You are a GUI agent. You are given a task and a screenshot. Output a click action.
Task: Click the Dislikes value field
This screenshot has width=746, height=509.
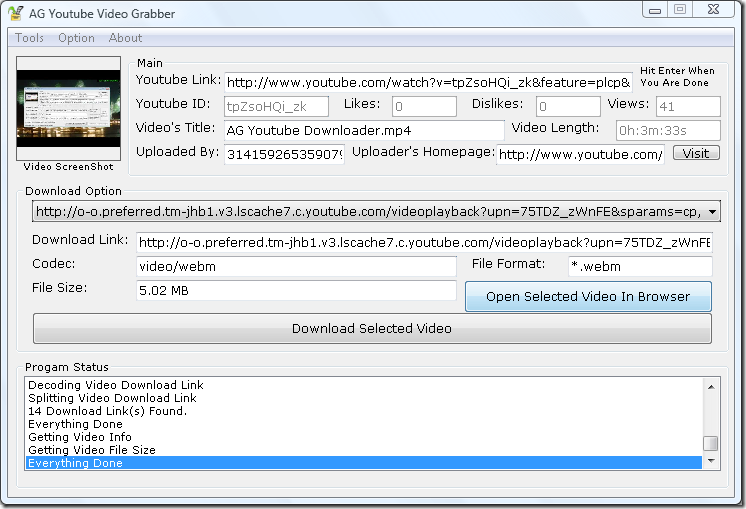[x=568, y=107]
